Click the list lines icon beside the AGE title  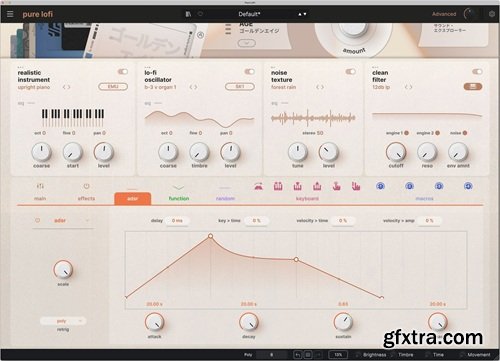pos(228,29)
